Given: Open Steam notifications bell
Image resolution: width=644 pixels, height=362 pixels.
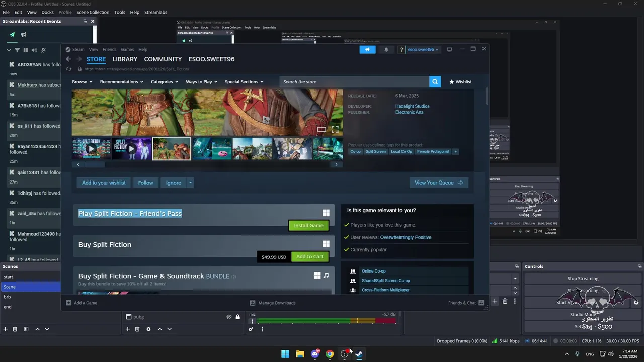Looking at the screenshot, I should coord(386,49).
